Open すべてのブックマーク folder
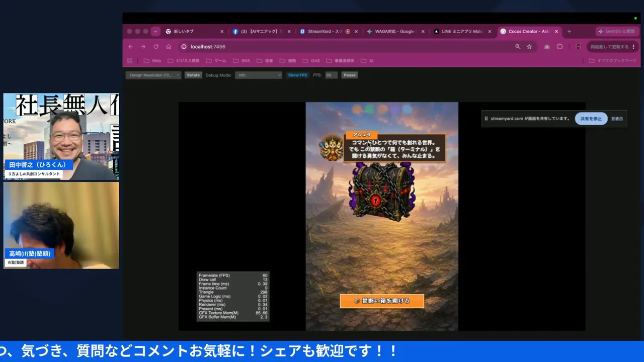Screen dimensions: 644x362 tap(613, 61)
